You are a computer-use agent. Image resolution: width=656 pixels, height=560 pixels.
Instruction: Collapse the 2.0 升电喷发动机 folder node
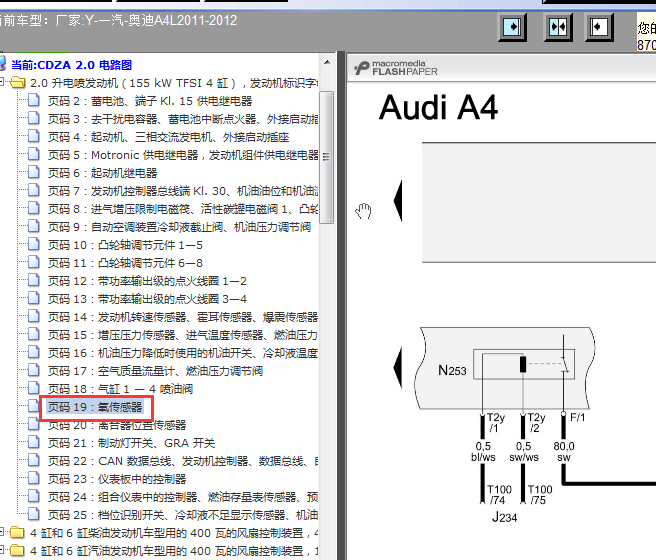(x=2, y=82)
